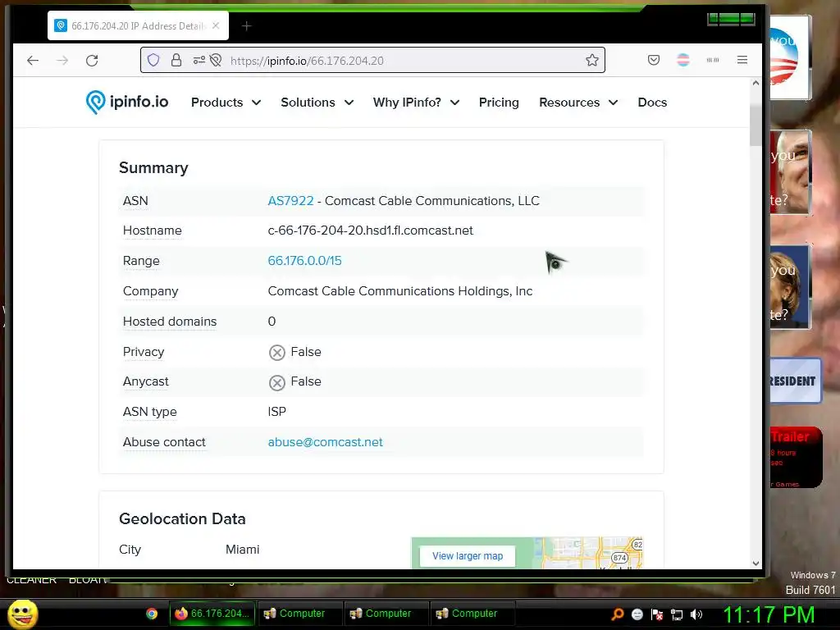This screenshot has width=840, height=630.
Task: Click the vertical scrollbar thumb
Action: 756,126
